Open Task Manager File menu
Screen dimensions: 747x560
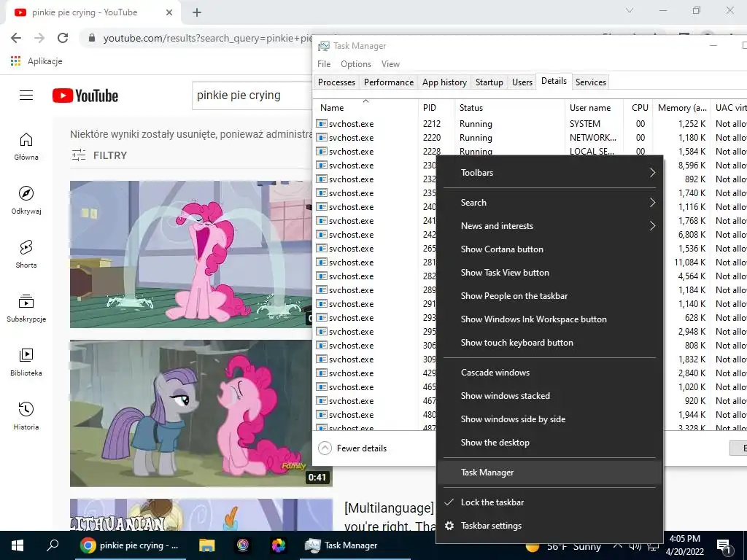(x=324, y=64)
